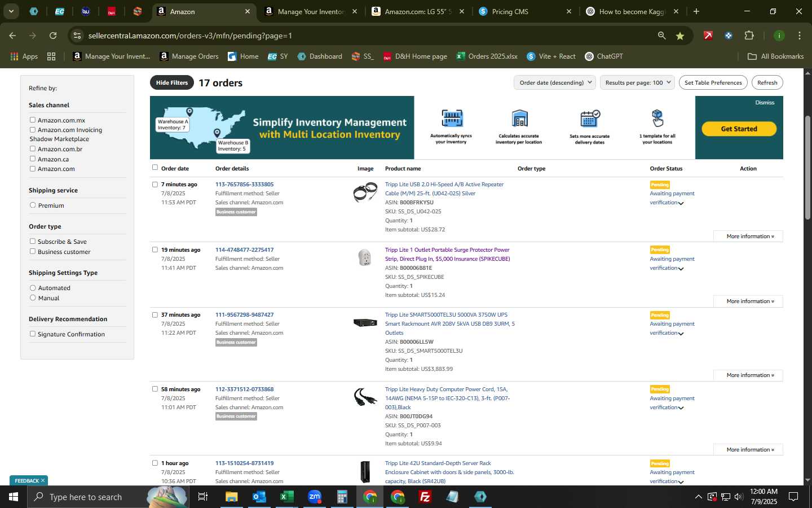Click the Sets more accurate delivery dates icon
The width and height of the screenshot is (812, 508).
590,119
